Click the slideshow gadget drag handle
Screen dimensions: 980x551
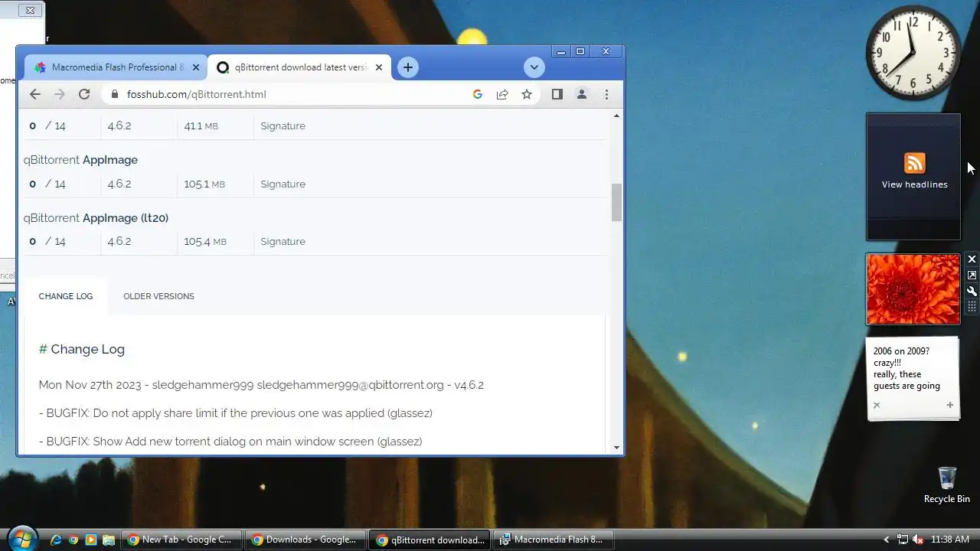pos(972,306)
